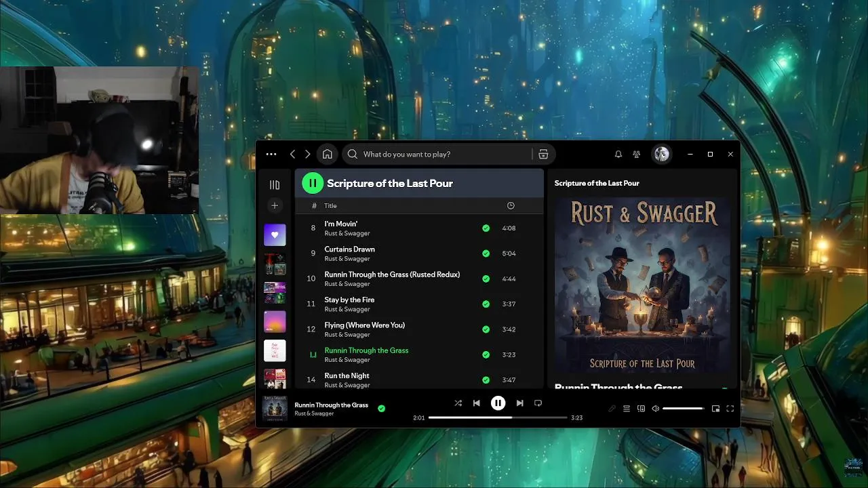Open the Rust & Swagger link in player bar
The width and height of the screenshot is (868, 488).
[x=314, y=413]
